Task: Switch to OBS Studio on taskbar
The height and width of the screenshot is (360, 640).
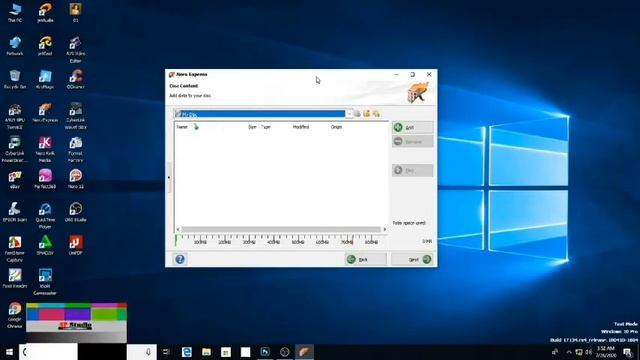Action: pyautogui.click(x=284, y=352)
